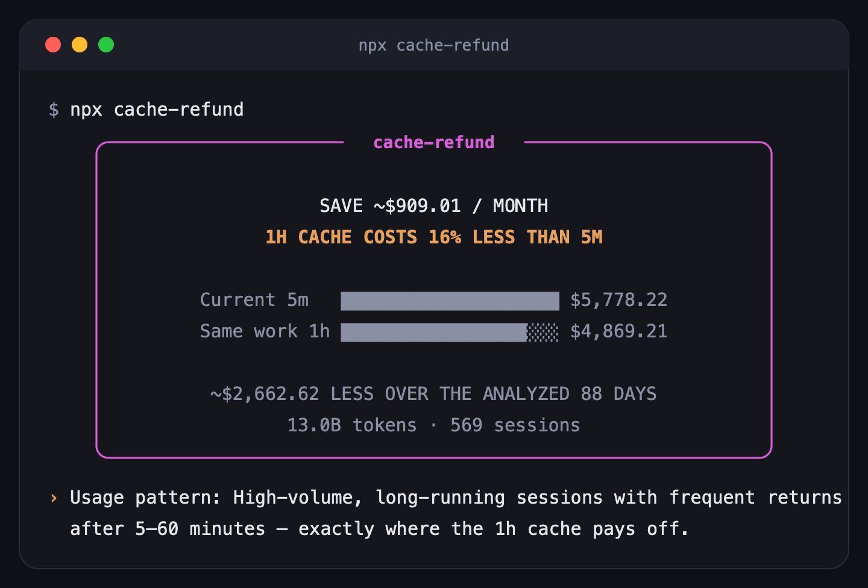The image size is (868, 588).
Task: Select the 'SAVE ~$909.01 / MONTH' line
Action: [x=433, y=206]
